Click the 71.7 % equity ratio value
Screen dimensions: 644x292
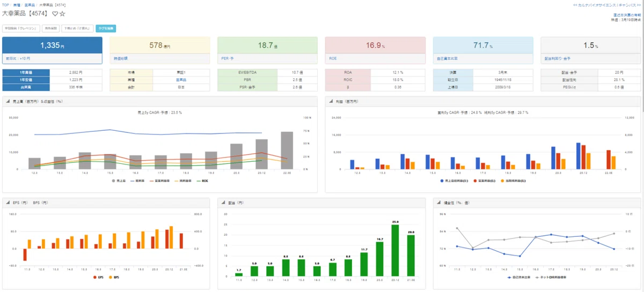click(x=483, y=46)
